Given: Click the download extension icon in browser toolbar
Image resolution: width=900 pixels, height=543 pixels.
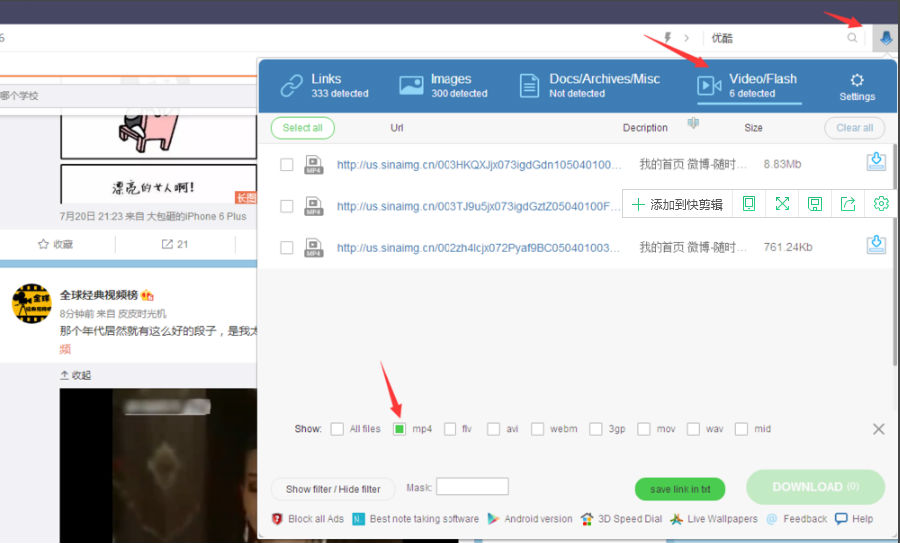Looking at the screenshot, I should tap(885, 38).
